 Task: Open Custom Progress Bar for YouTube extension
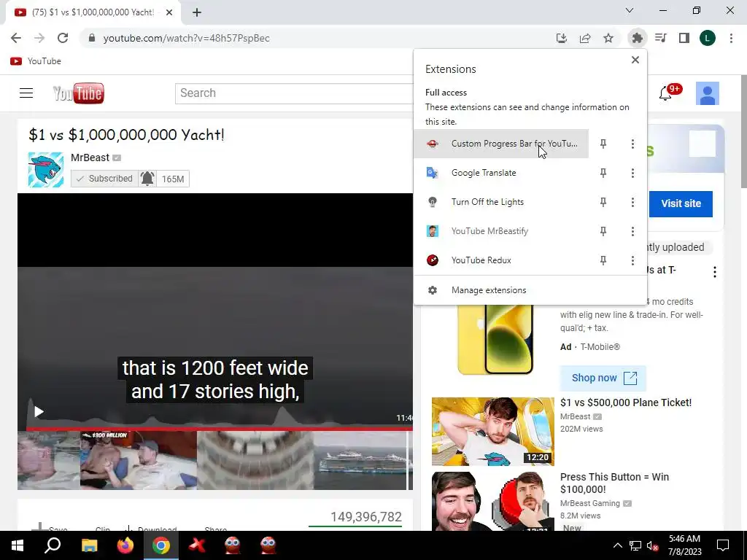pyautogui.click(x=501, y=144)
